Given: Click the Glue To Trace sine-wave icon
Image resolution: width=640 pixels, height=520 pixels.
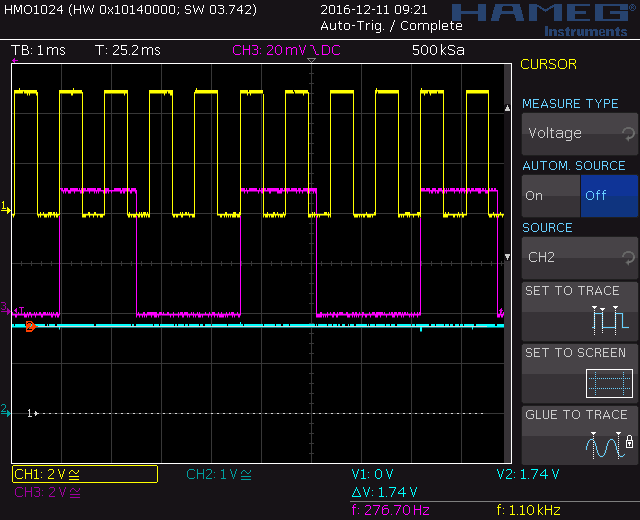Looking at the screenshot, I should (605, 445).
